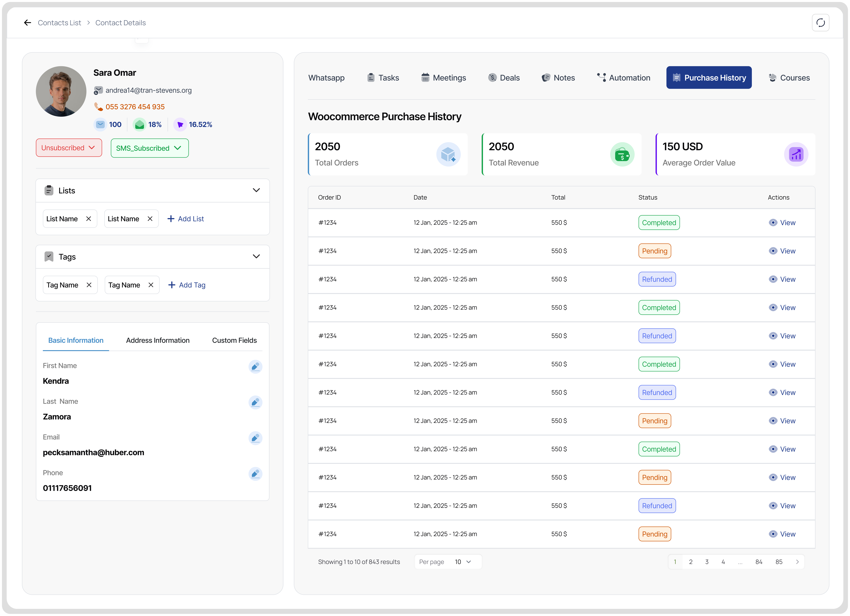
Task: Switch to the Whatsapp tab
Action: click(326, 78)
